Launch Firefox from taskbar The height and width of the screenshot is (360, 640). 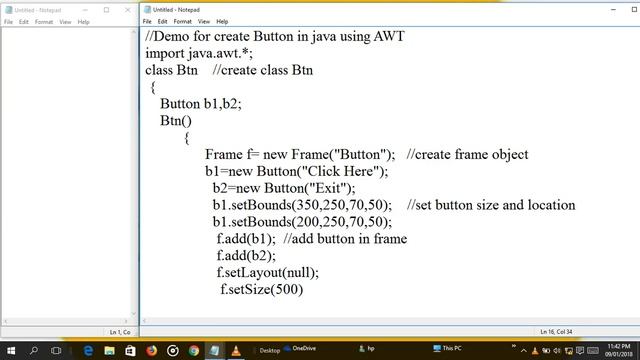pos(151,351)
